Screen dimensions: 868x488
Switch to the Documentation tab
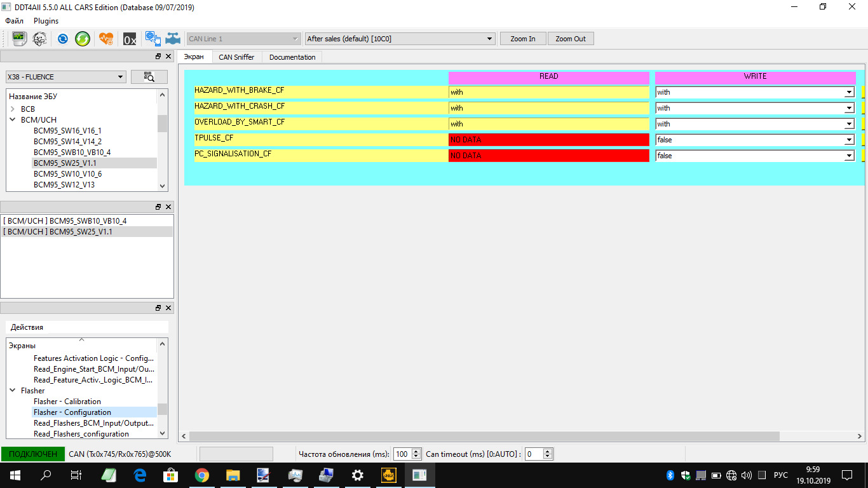pyautogui.click(x=292, y=57)
